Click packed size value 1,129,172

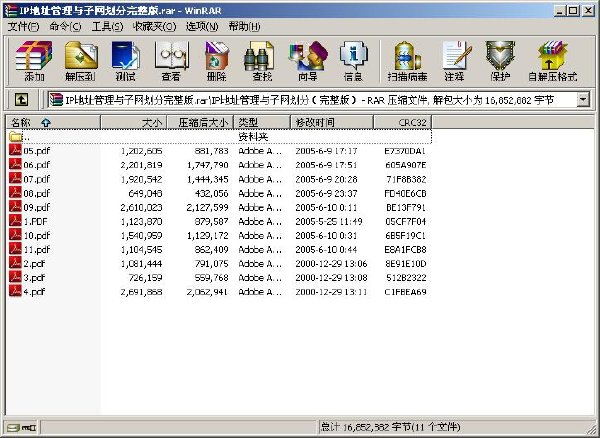pos(208,236)
